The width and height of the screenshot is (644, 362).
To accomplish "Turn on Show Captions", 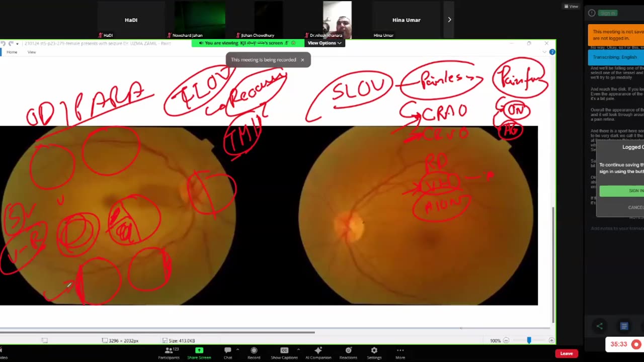I will click(284, 353).
